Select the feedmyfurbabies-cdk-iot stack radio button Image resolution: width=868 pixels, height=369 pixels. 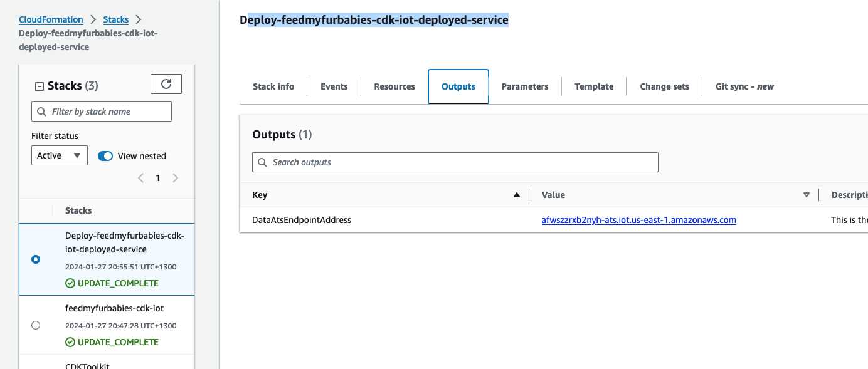(36, 325)
